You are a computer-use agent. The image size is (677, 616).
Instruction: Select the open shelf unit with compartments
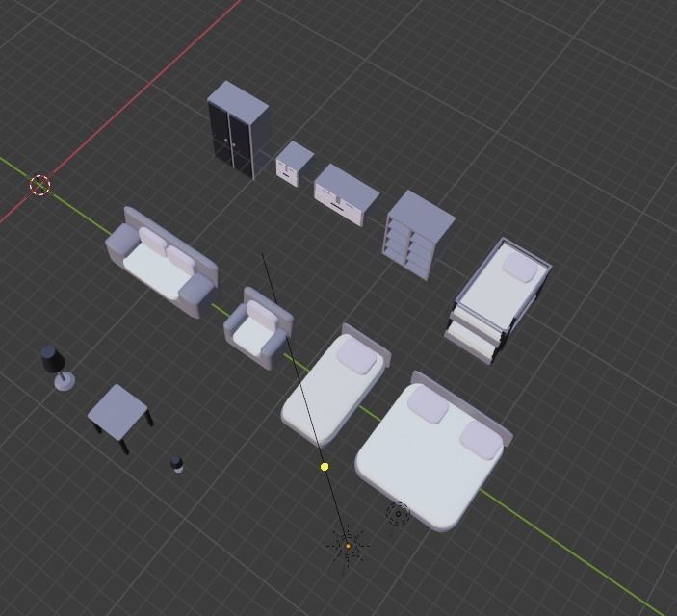tap(419, 235)
